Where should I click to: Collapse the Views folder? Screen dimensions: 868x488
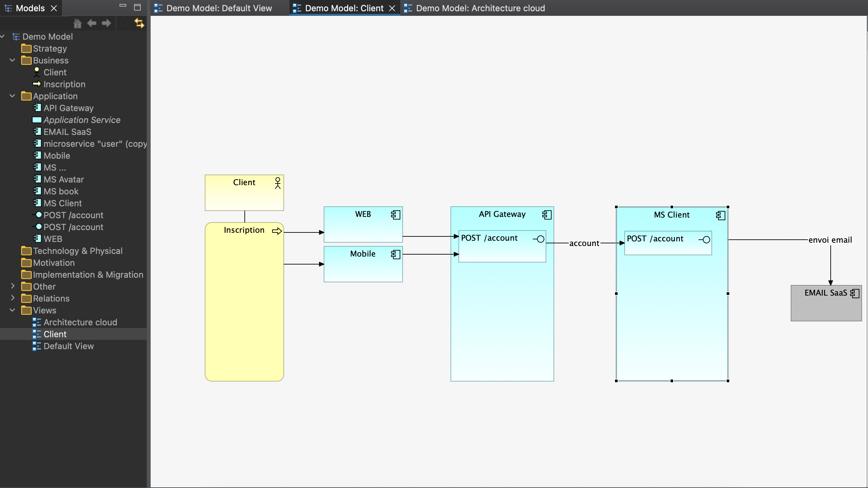pos(13,310)
